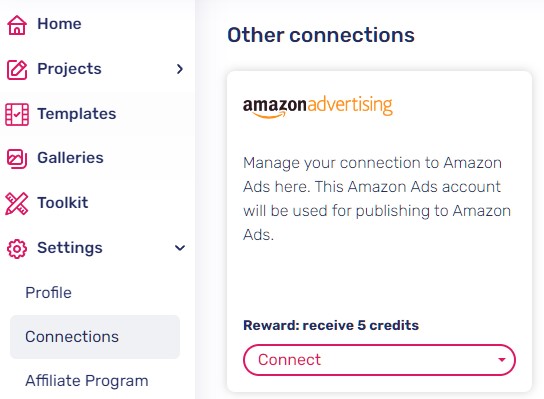Open the Profile settings page
Viewport: 544px width, 399px height.
48,292
